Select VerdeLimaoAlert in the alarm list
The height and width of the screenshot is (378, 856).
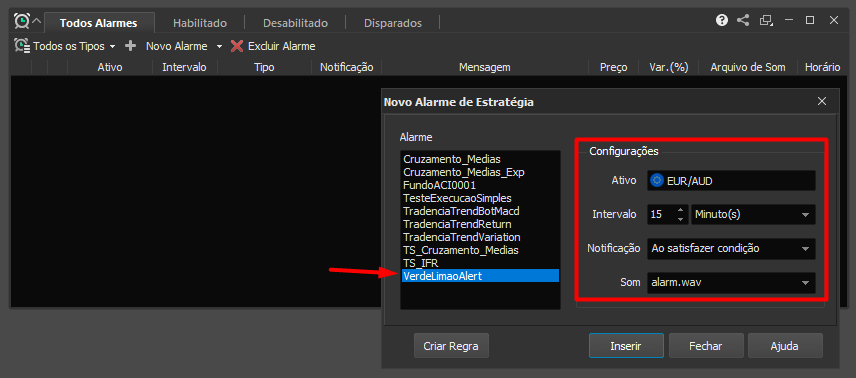coord(480,276)
